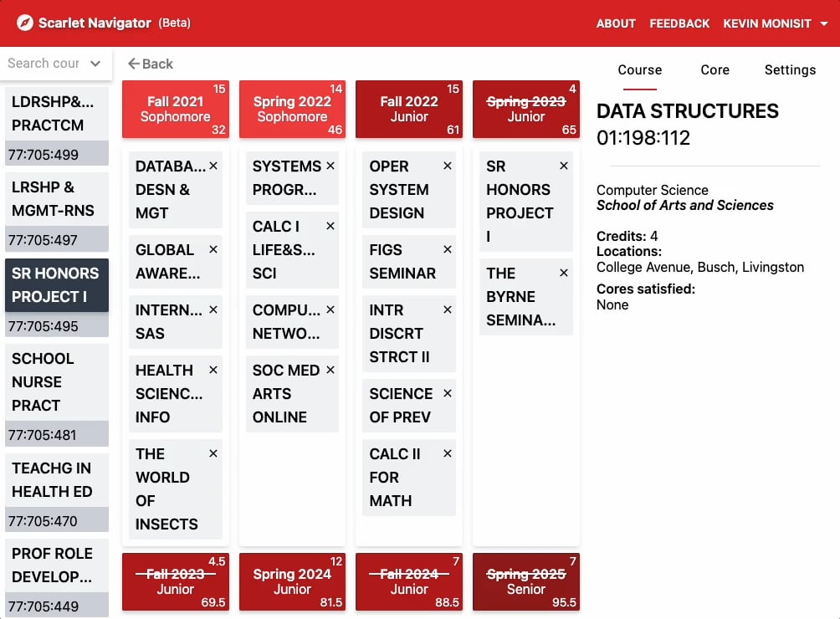Switch to the Core tab
The width and height of the screenshot is (840, 619).
(x=715, y=70)
